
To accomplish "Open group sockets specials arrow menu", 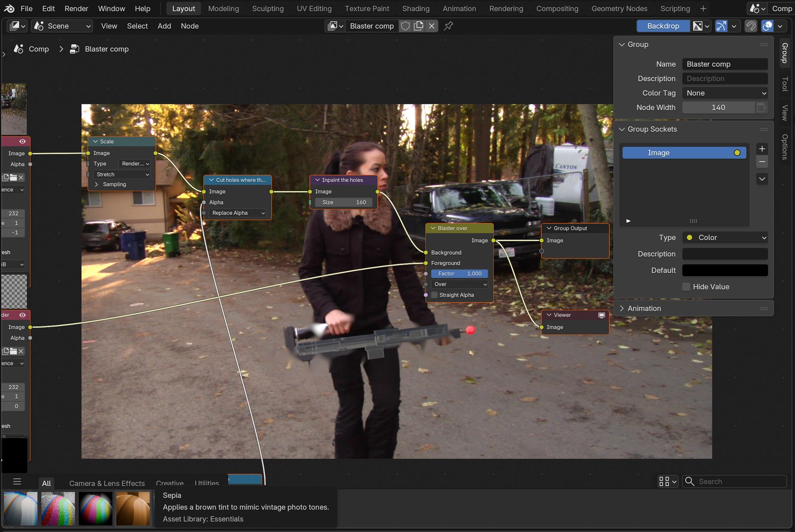I will click(762, 179).
